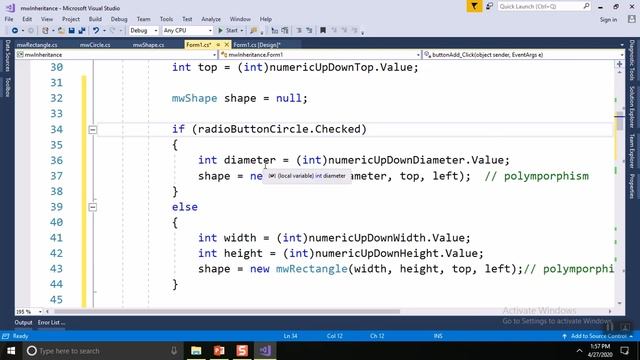Open the Start button dropdown arrow
Screen dimensions: 640x360
(x=242, y=31)
